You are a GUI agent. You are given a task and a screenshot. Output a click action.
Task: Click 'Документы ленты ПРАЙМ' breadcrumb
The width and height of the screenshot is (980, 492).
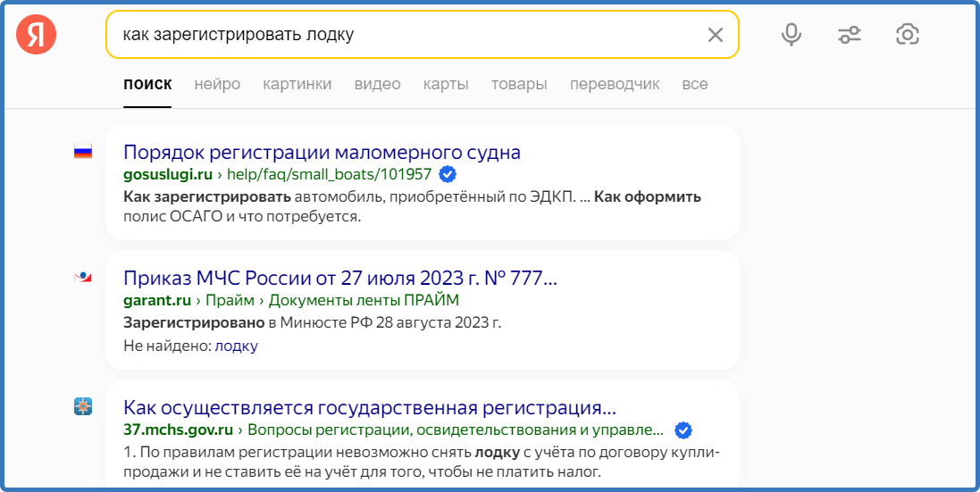coord(364,300)
